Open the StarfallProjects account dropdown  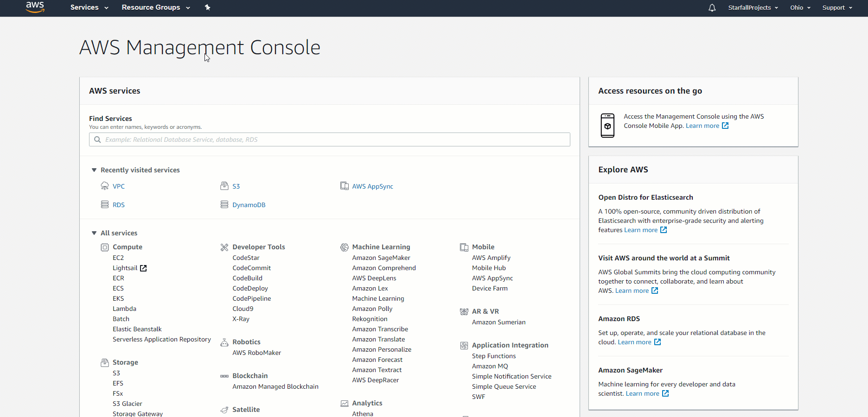pyautogui.click(x=753, y=8)
